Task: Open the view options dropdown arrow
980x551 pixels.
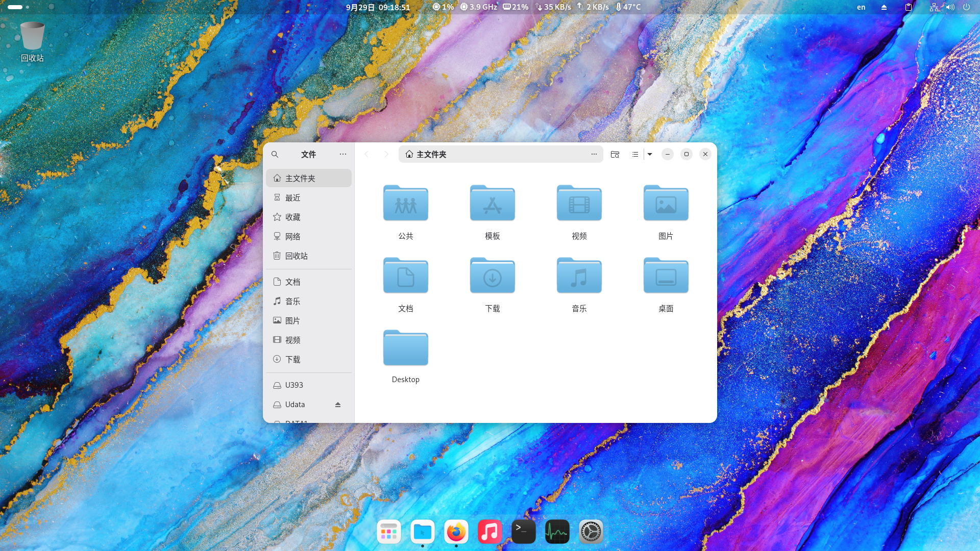Action: [650, 154]
